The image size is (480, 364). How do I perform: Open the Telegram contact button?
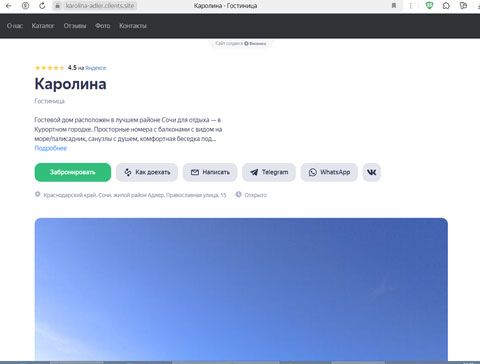coord(269,172)
